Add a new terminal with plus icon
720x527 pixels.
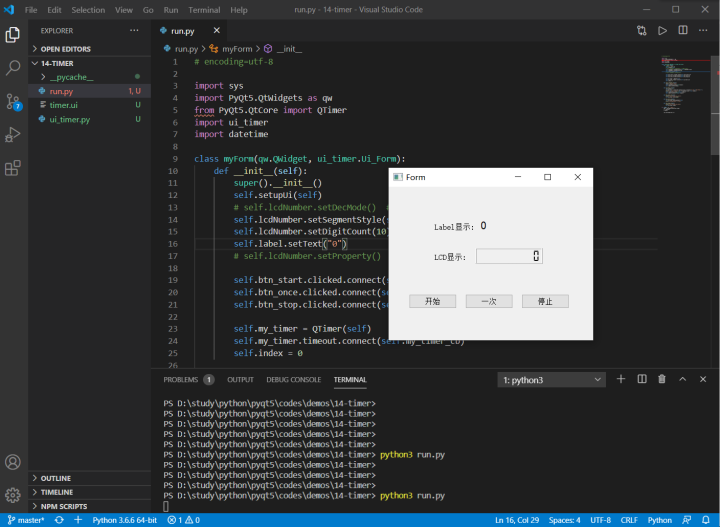tap(621, 379)
